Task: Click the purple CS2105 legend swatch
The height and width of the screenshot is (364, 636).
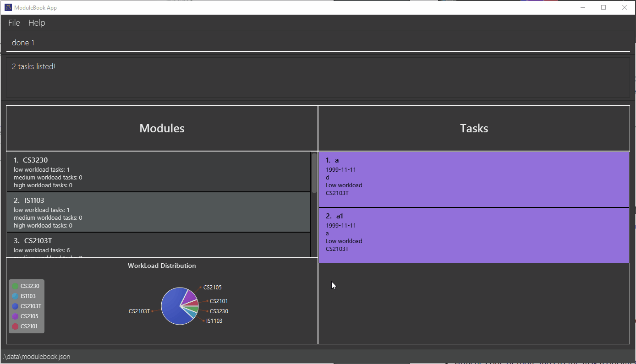Action: pos(15,316)
